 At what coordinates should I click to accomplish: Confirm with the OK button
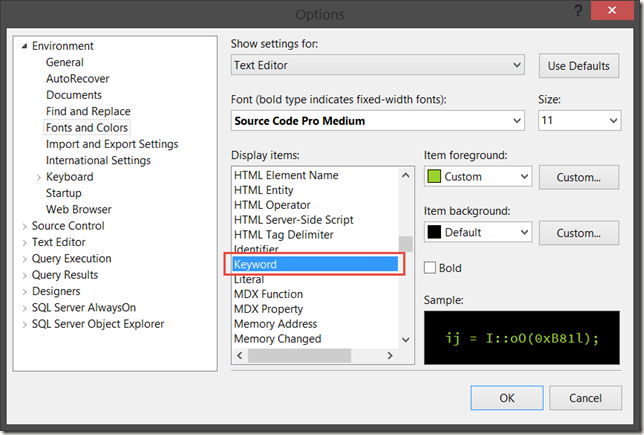pyautogui.click(x=507, y=398)
